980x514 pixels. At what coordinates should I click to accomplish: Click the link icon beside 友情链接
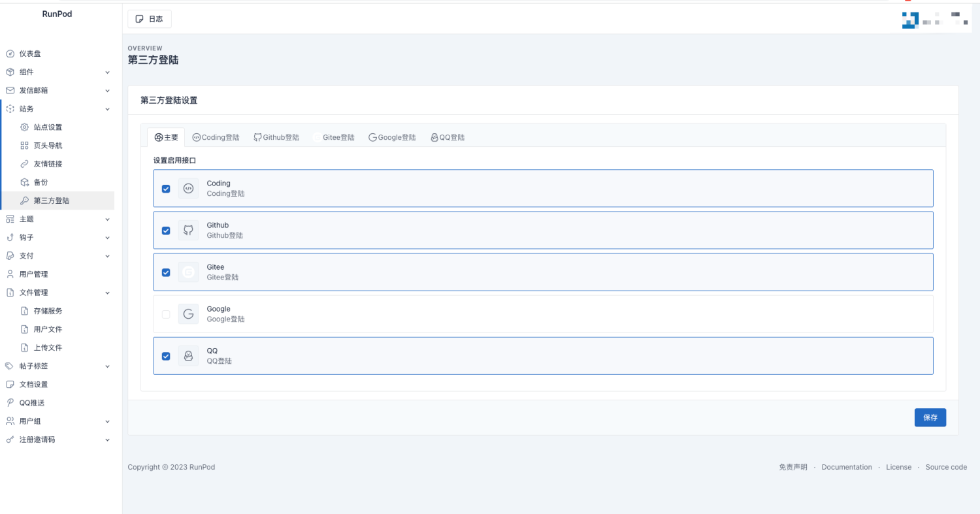pyautogui.click(x=25, y=164)
